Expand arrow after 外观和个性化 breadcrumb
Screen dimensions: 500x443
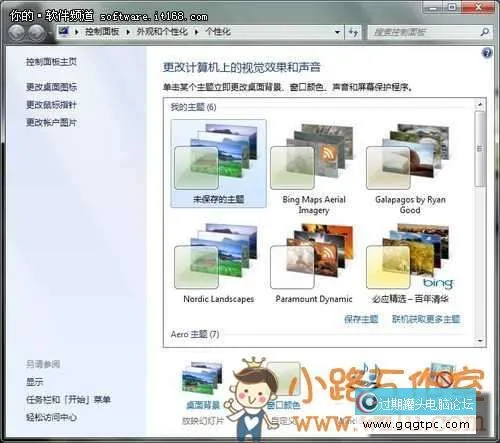tap(196, 32)
